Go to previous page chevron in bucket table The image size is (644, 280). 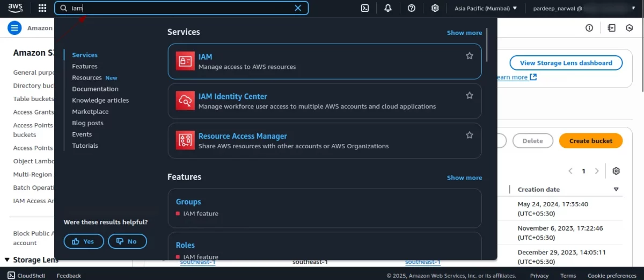(x=570, y=171)
